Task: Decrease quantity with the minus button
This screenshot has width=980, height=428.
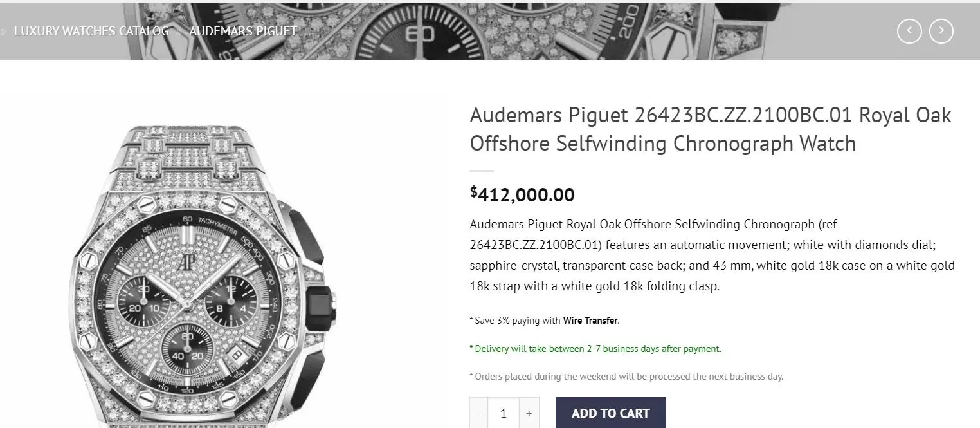Action: [479, 413]
